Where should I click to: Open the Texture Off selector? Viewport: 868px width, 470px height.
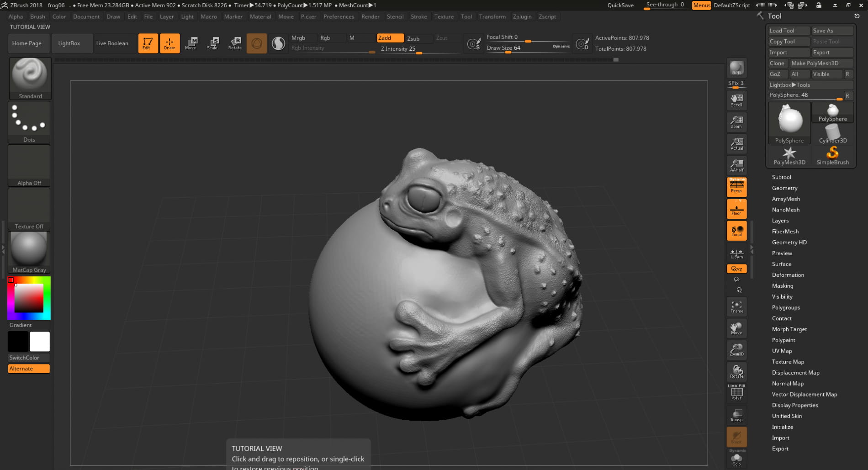(x=29, y=209)
